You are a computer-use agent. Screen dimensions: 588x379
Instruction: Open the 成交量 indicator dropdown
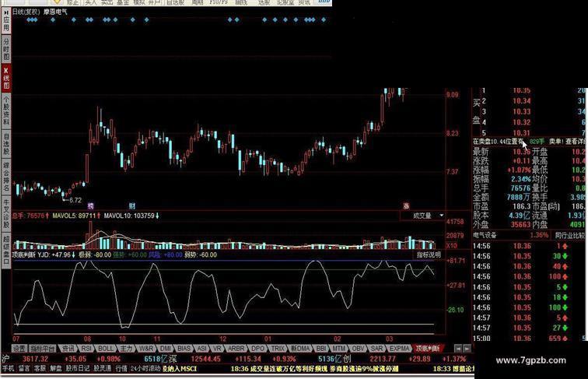(x=423, y=216)
